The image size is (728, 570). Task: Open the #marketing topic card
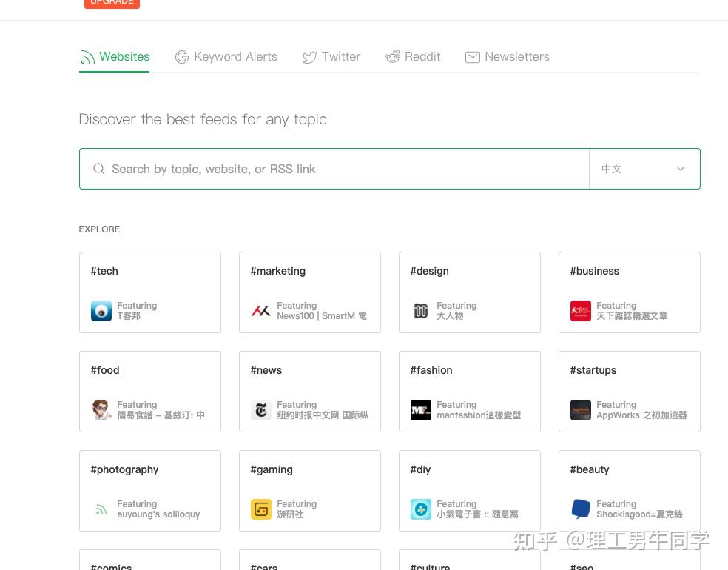[310, 292]
